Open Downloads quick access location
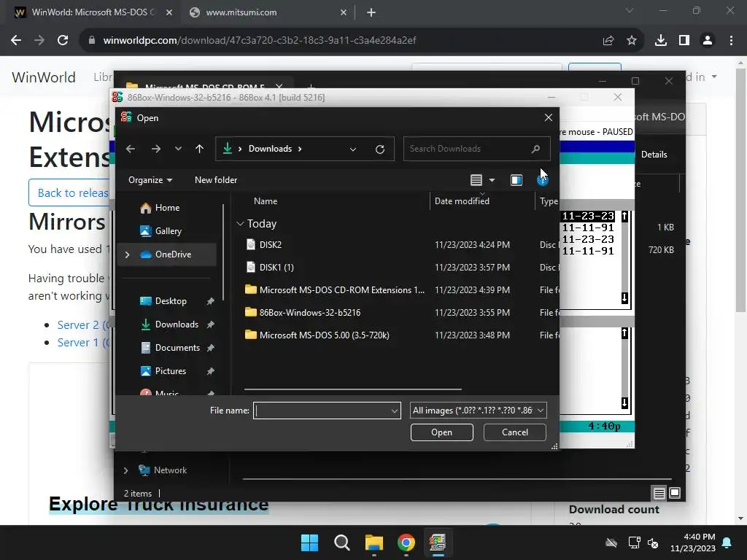This screenshot has width=747, height=560. [177, 324]
